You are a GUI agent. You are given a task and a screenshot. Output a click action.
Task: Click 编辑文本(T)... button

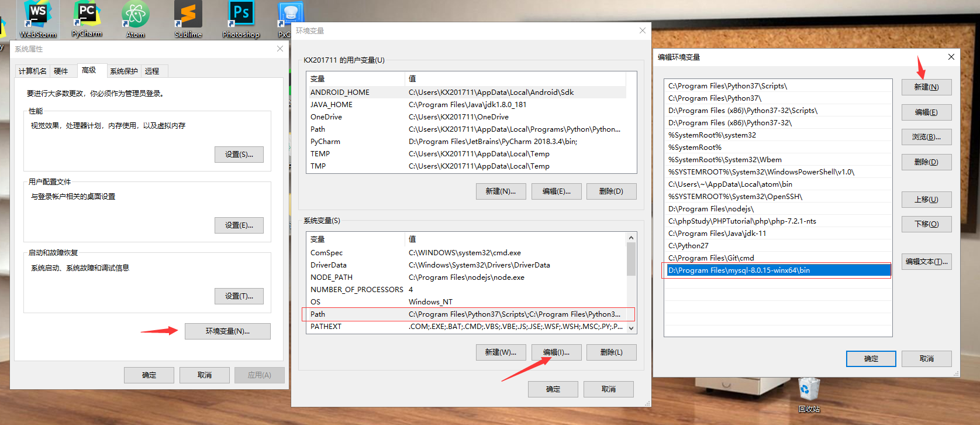[927, 262]
